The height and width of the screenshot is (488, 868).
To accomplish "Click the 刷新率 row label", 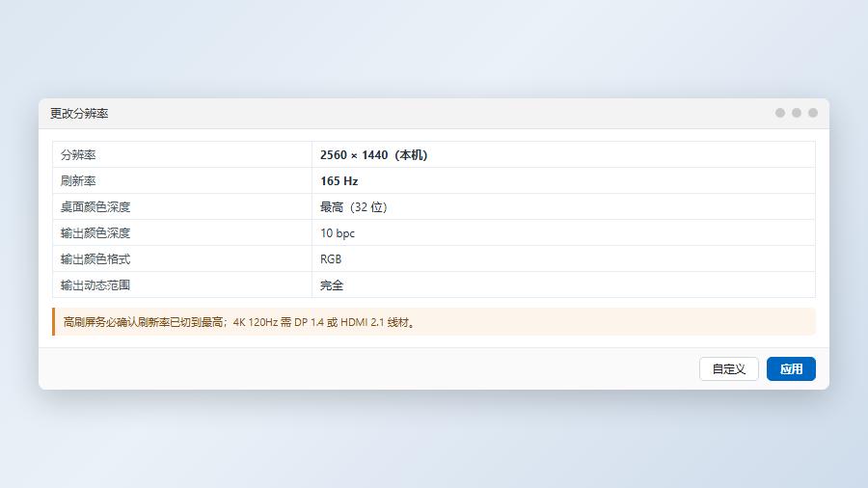I will 78,181.
